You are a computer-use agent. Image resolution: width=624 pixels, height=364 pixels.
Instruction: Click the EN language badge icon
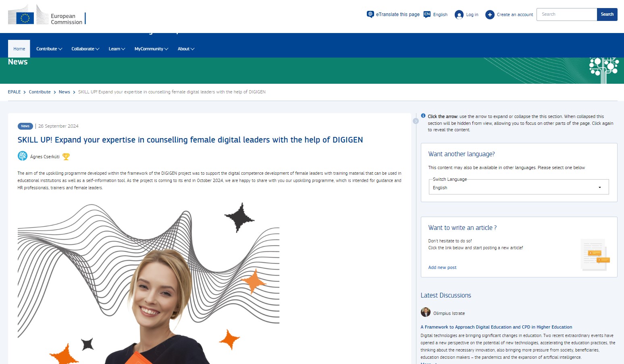tap(427, 14)
